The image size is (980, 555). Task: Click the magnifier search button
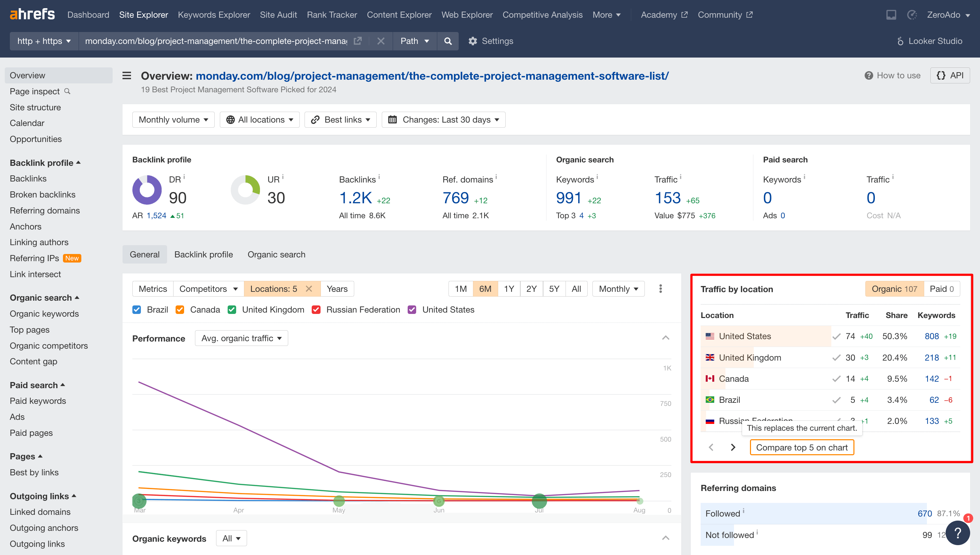point(448,41)
